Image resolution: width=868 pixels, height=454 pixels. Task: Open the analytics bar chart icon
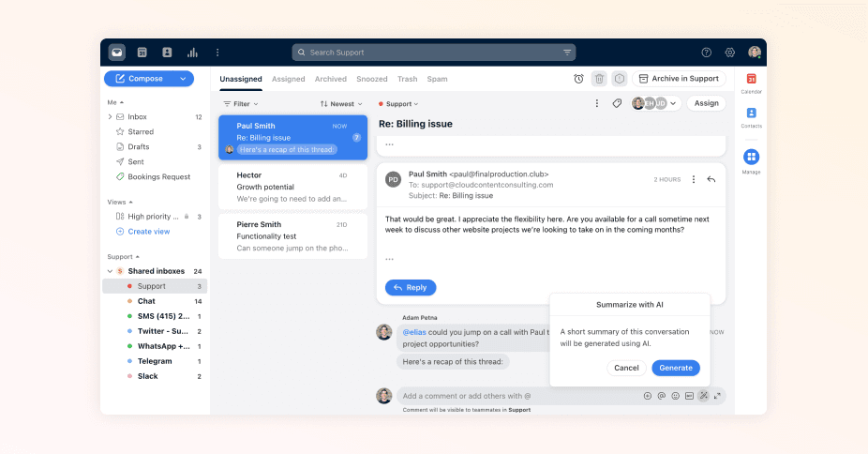click(x=192, y=52)
